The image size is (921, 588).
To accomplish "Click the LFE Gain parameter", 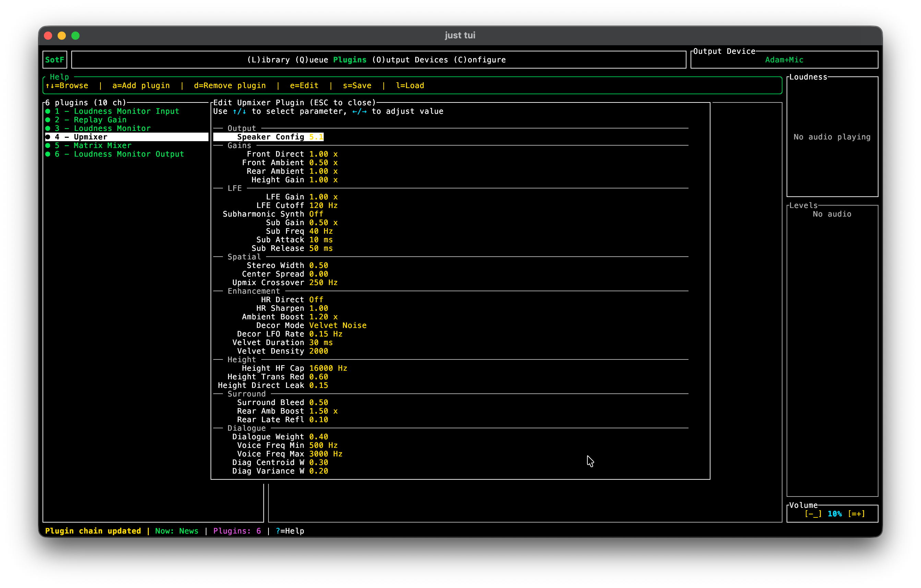I will (302, 197).
